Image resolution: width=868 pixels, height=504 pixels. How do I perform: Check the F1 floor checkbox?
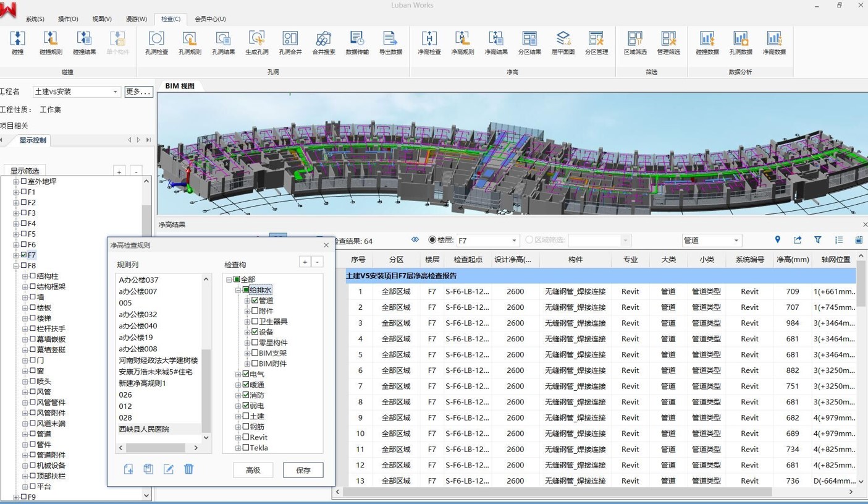coord(24,192)
